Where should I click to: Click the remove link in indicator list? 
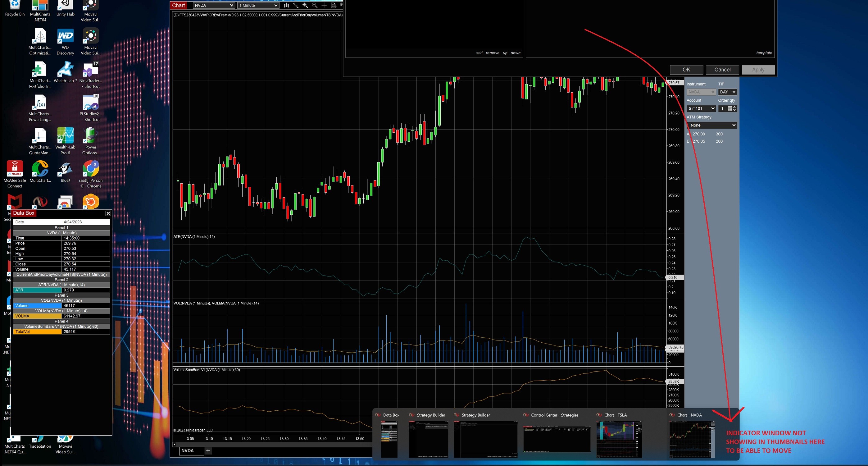(x=492, y=53)
